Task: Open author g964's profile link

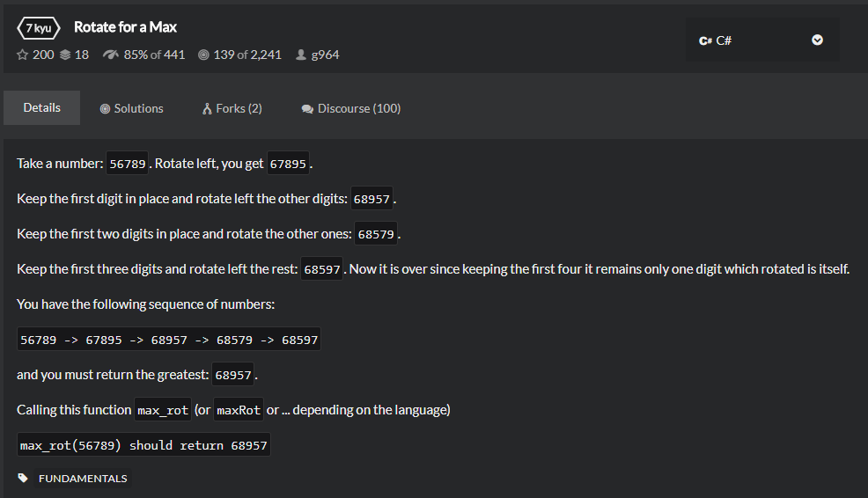Action: click(x=325, y=55)
